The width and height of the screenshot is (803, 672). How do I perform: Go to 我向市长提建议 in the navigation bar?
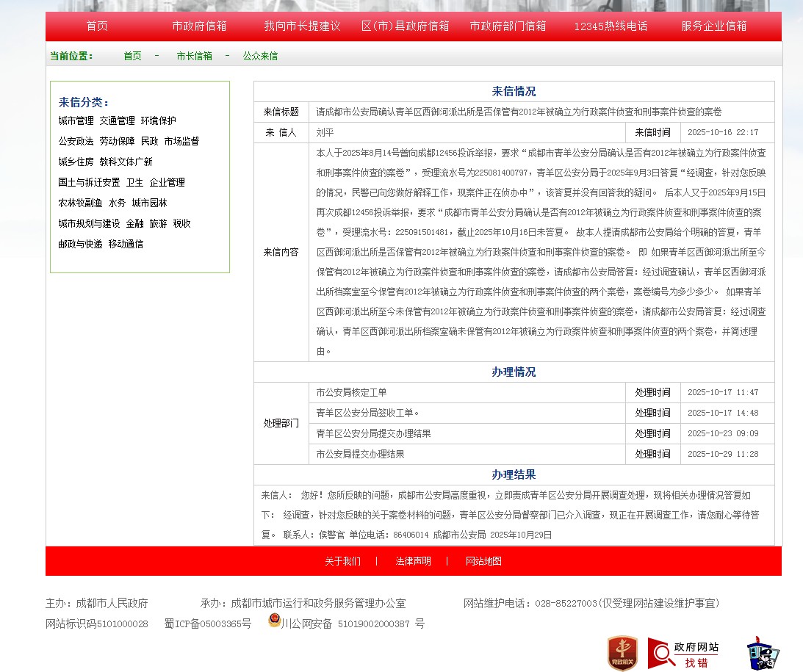coord(302,26)
